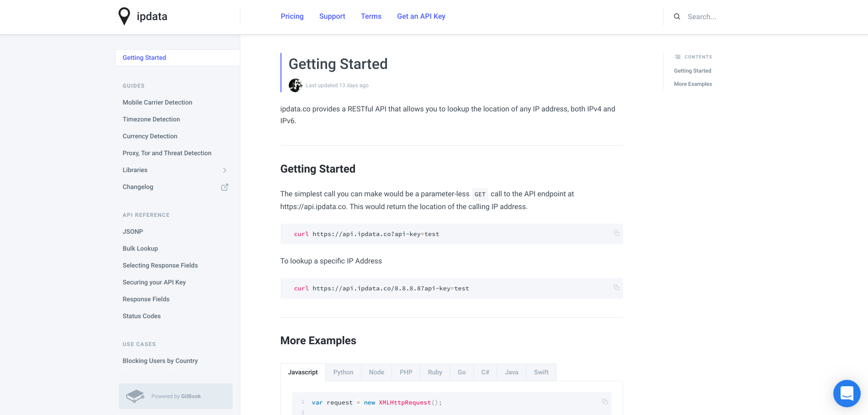Go to Bulk Lookup reference page
This screenshot has width=868, height=415.
140,248
